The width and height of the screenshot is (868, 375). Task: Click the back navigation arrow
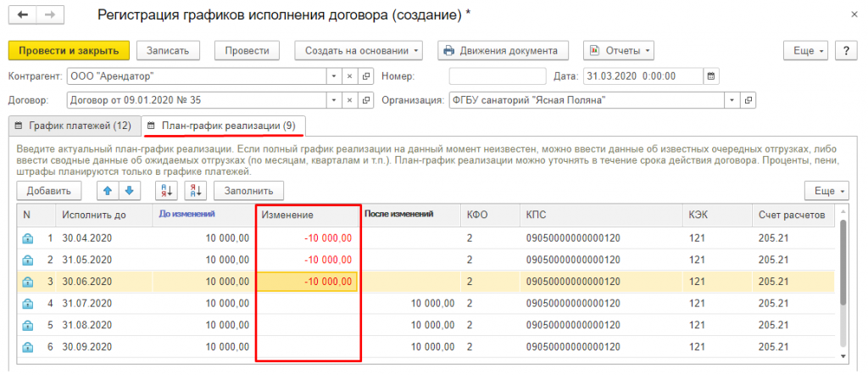coord(22,15)
